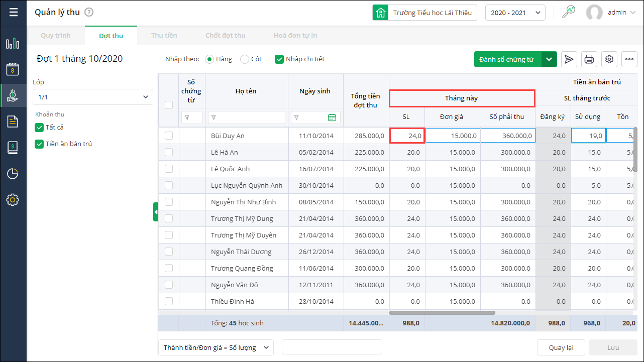Expand the Lớp 1/1 dropdown
This screenshot has height=362, width=644.
[93, 97]
